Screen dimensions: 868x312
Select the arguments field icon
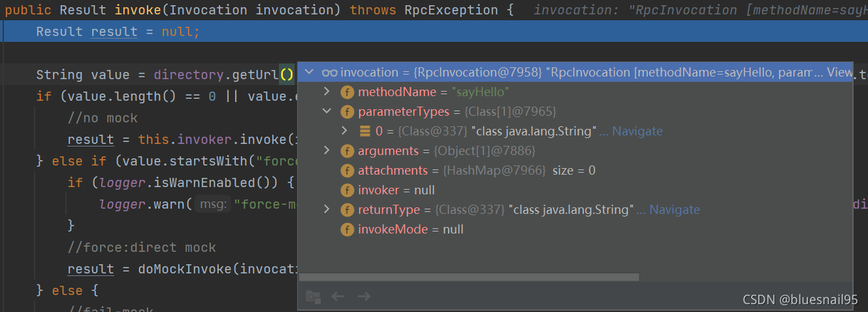click(x=347, y=151)
